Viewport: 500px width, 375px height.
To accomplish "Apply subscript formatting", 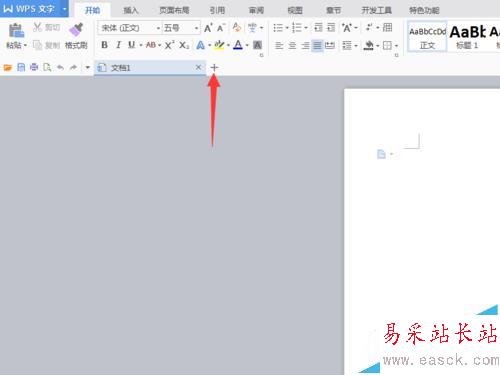I will (x=184, y=45).
